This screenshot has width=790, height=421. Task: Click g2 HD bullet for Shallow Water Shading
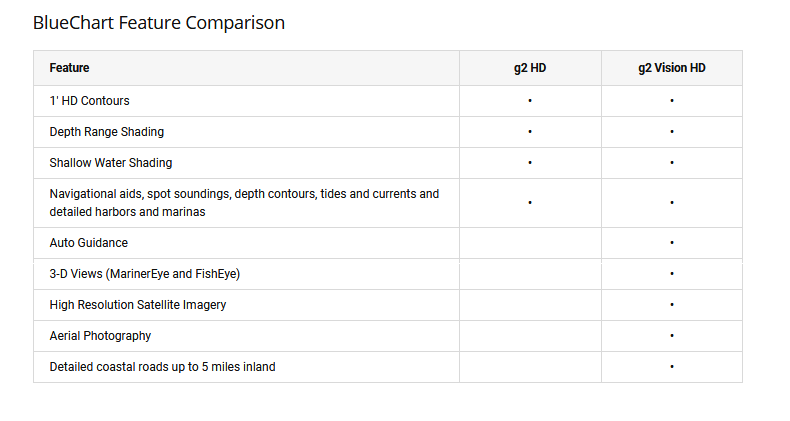click(x=530, y=163)
